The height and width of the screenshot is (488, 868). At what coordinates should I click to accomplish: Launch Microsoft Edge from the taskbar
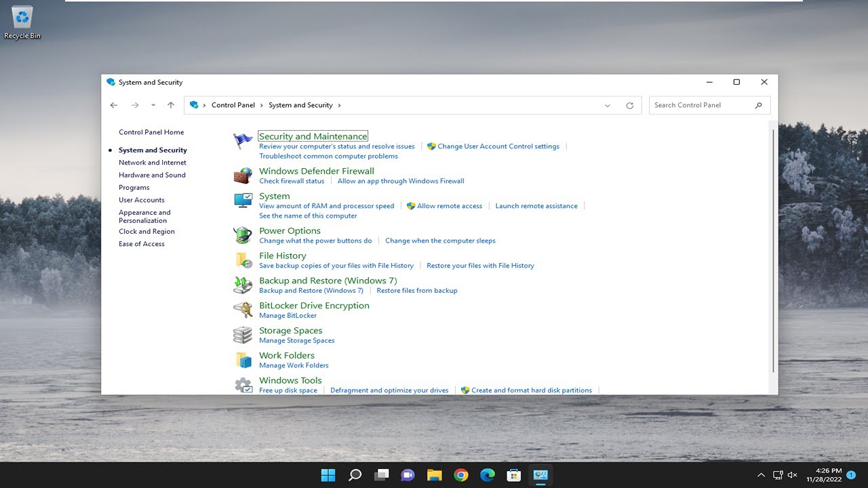[x=488, y=475]
